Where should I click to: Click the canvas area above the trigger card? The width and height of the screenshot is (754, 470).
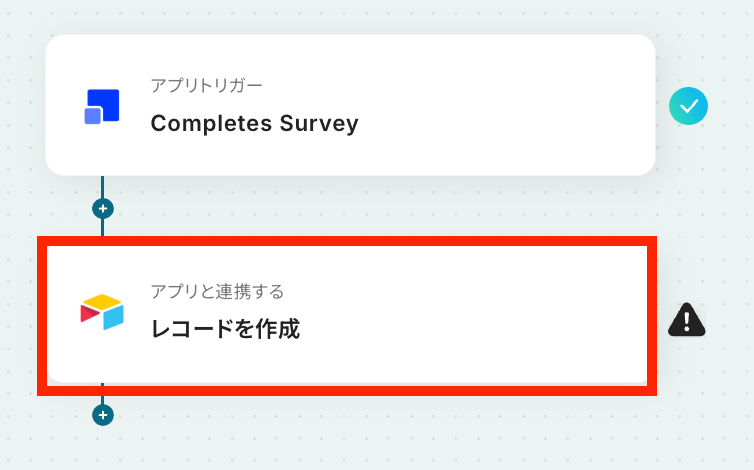click(350, 16)
